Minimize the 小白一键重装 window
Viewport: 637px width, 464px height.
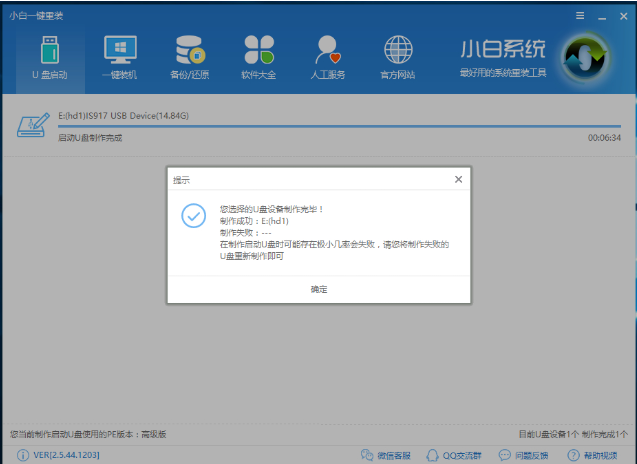pyautogui.click(x=601, y=15)
